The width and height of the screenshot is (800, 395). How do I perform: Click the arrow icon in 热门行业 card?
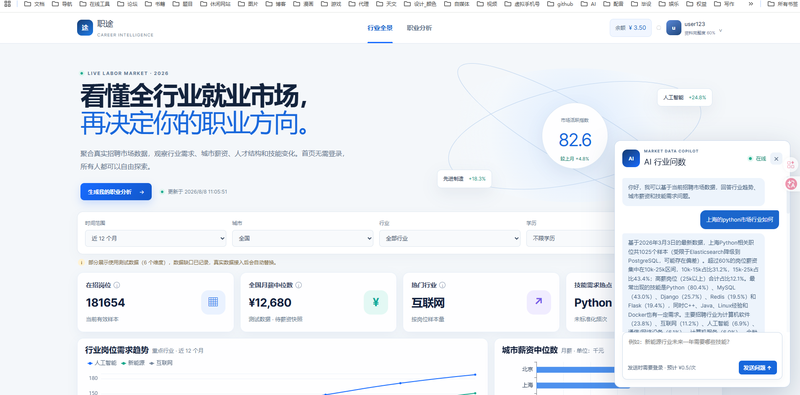tap(539, 302)
